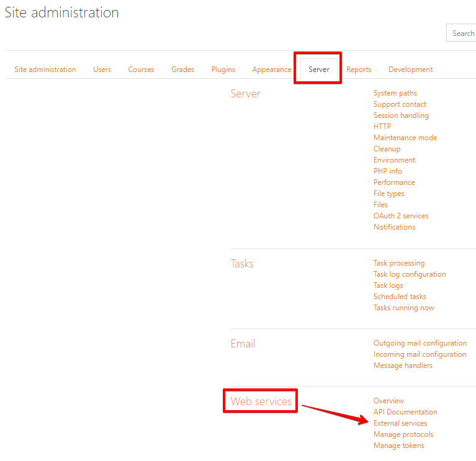
Task: Click the Manage protocols link
Action: pyautogui.click(x=403, y=434)
